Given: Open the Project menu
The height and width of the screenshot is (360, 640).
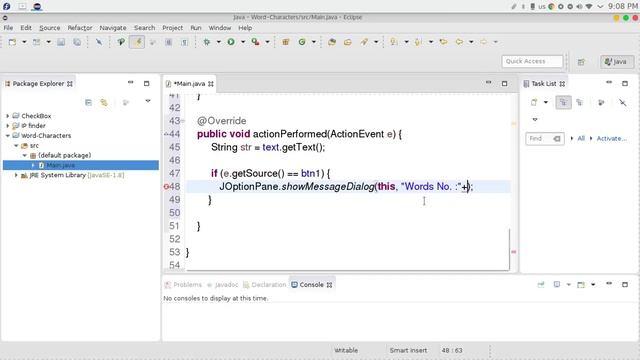Looking at the screenshot, I should [x=172, y=28].
